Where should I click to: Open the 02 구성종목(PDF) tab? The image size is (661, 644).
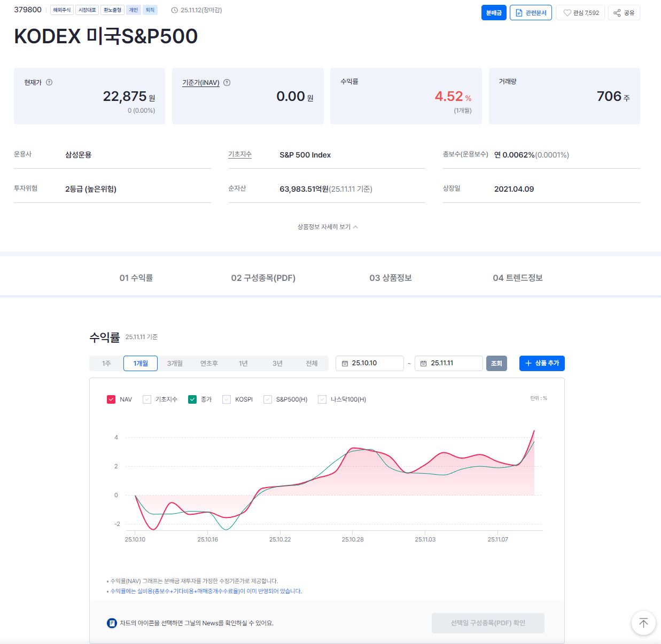tap(263, 278)
